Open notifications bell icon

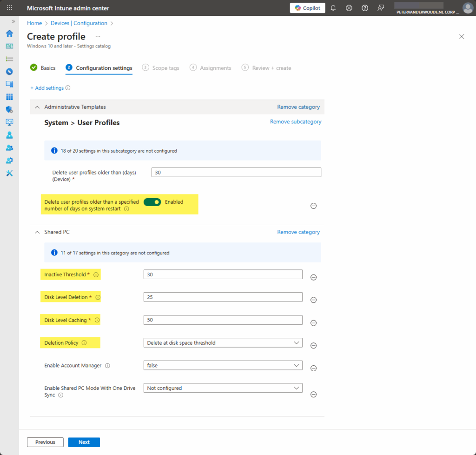click(333, 8)
